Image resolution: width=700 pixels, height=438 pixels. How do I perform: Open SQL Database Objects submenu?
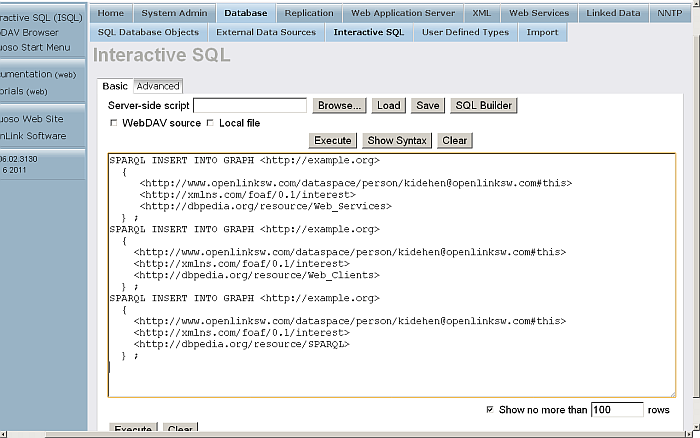148,32
